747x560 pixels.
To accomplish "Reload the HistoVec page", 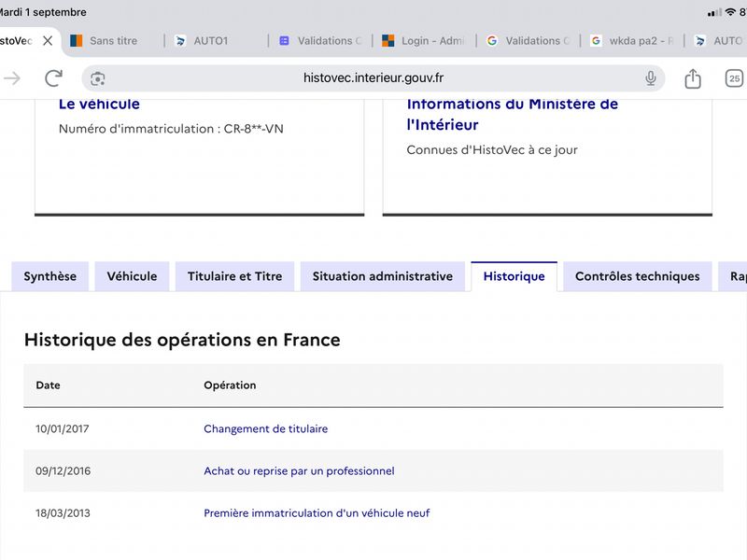I will coord(53,78).
